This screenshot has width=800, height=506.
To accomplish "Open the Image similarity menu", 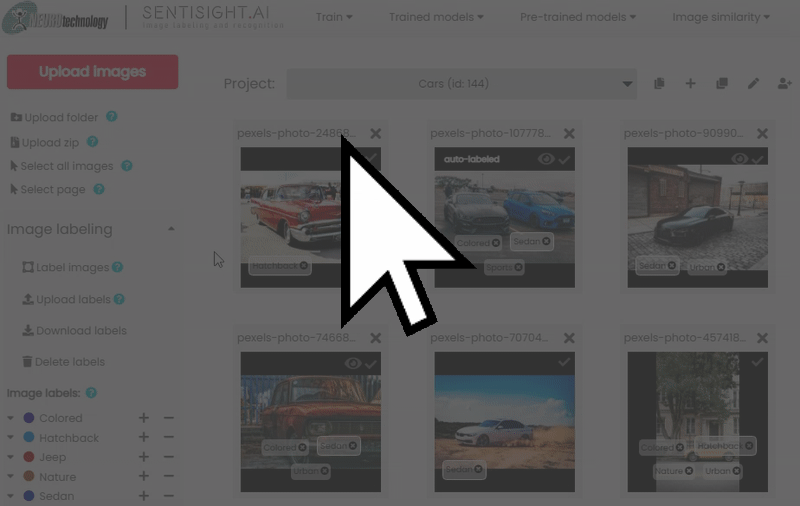I will point(720,17).
